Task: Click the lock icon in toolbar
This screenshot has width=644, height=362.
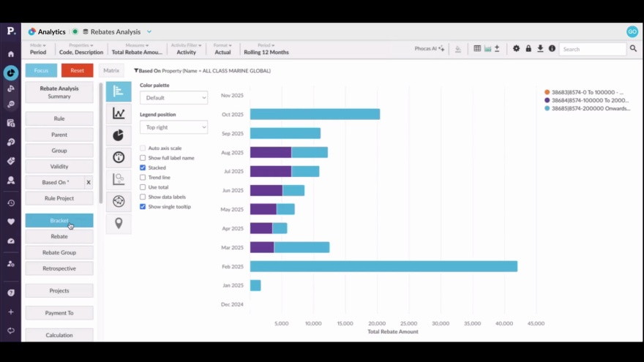Action: (x=528, y=48)
